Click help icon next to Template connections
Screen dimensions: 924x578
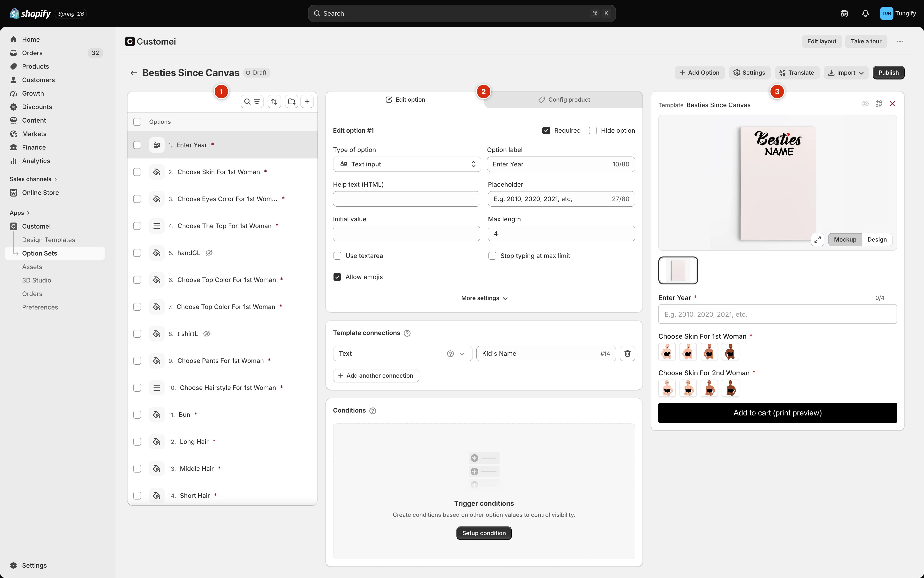tap(407, 333)
